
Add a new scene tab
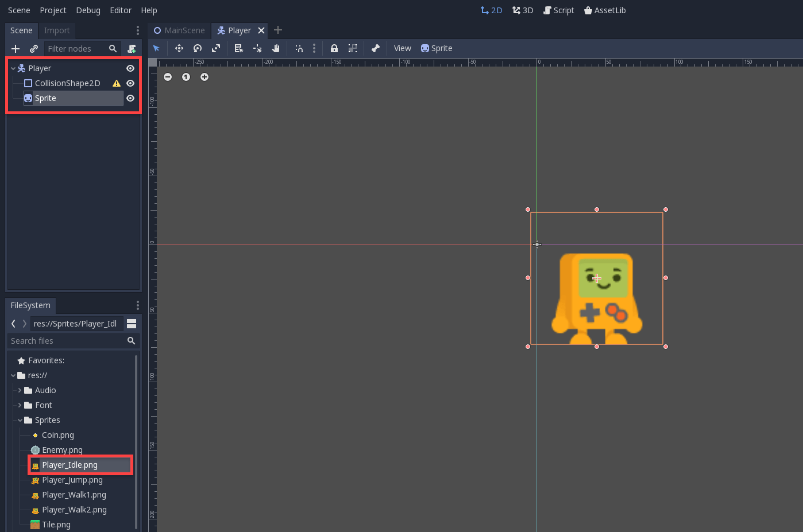point(278,30)
